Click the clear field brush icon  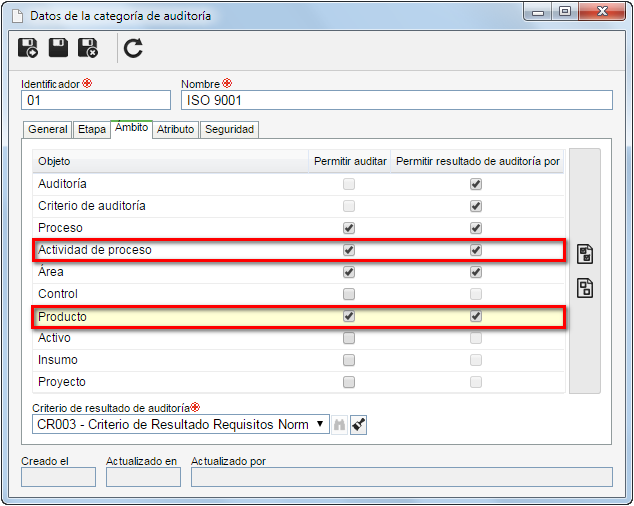(358, 425)
